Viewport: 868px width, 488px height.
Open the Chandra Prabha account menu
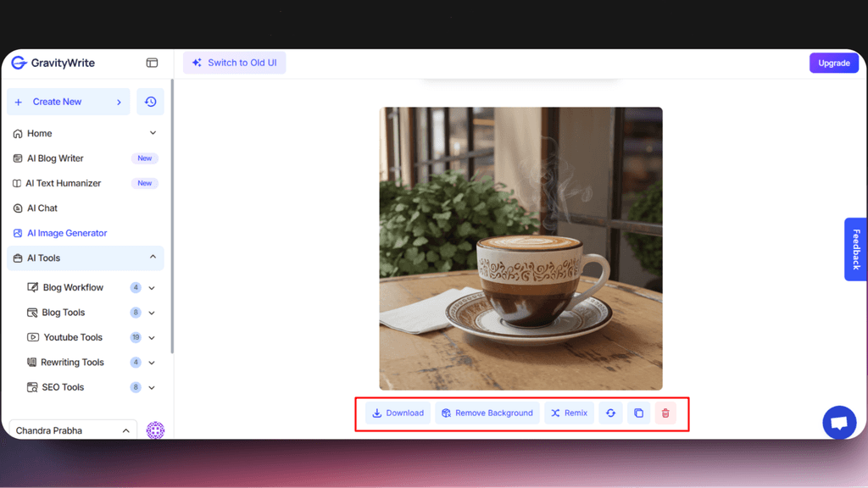point(72,430)
